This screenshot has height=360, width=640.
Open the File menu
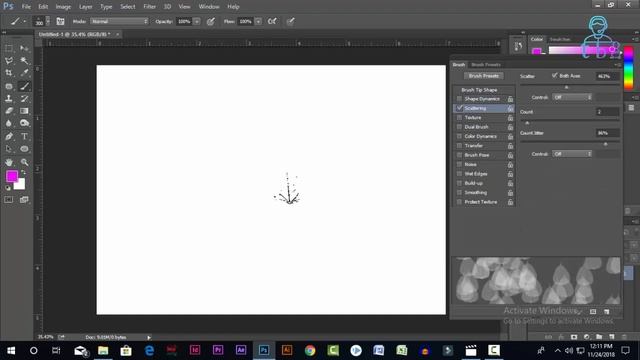(x=26, y=7)
